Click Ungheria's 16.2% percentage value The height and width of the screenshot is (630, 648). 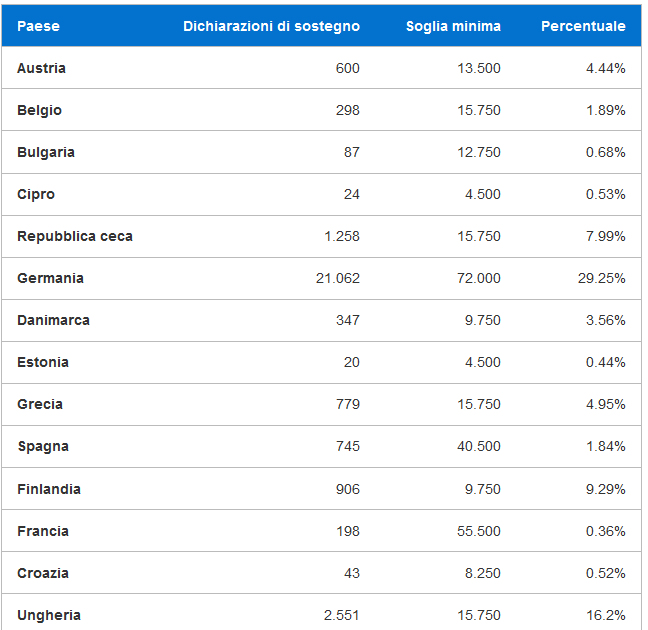[606, 616]
